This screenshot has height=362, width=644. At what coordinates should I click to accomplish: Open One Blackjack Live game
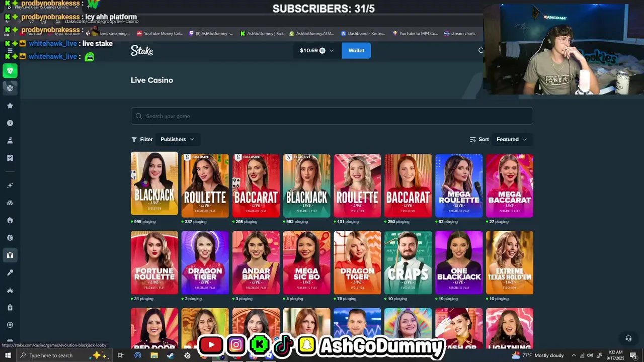[459, 262]
